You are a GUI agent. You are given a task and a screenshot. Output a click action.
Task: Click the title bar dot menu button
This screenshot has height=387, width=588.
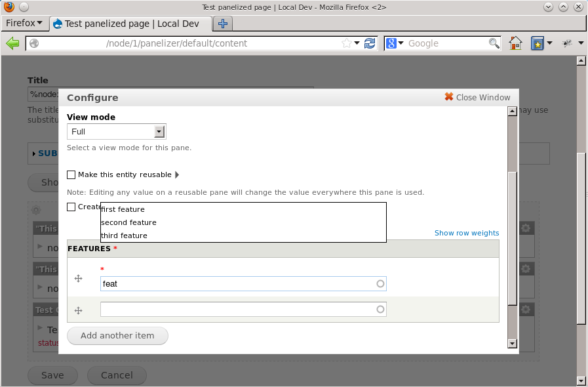[24, 7]
